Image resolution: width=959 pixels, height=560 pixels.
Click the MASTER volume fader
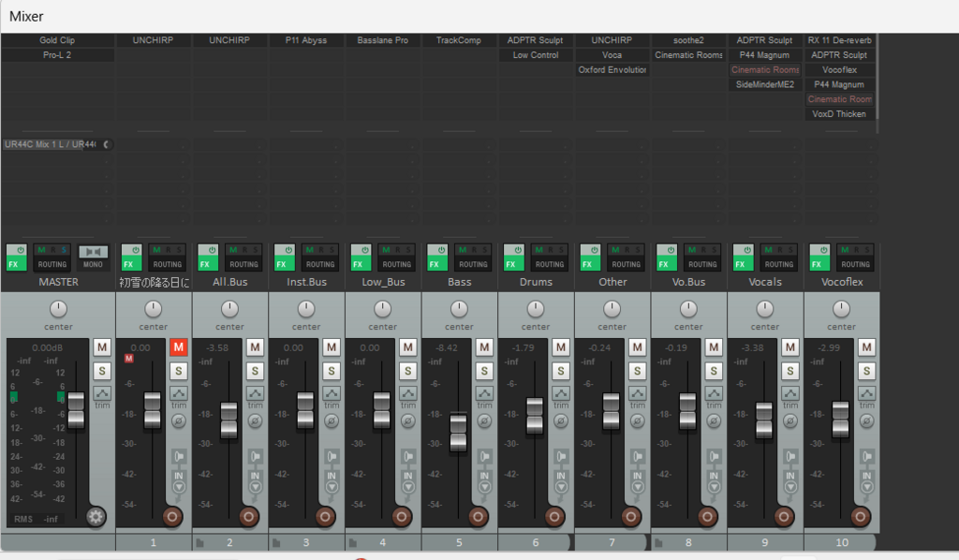pyautogui.click(x=76, y=410)
